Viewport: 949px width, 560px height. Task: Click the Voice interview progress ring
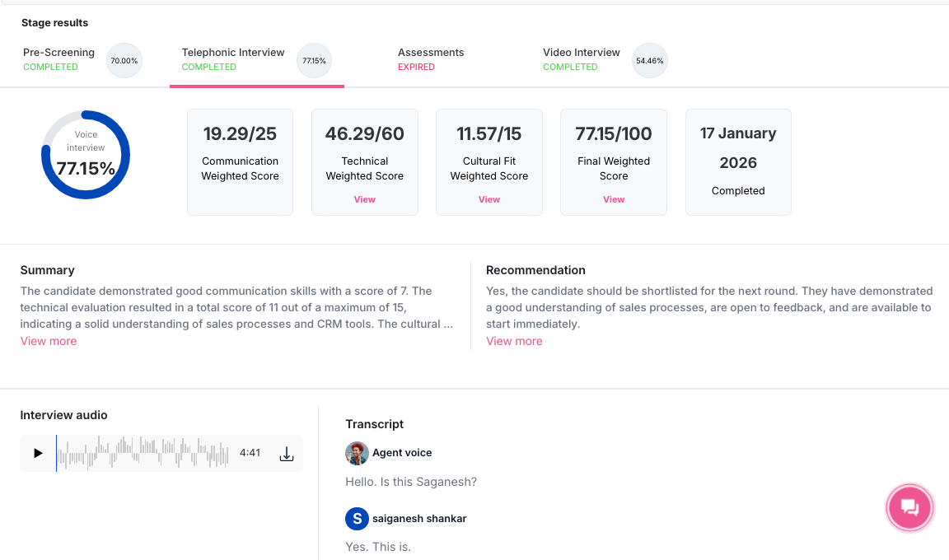coord(86,155)
